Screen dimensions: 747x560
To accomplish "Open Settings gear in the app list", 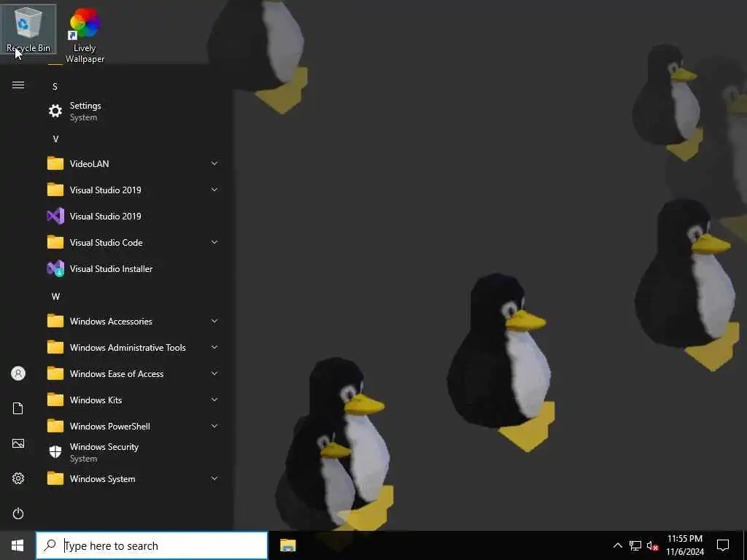I will (55, 111).
